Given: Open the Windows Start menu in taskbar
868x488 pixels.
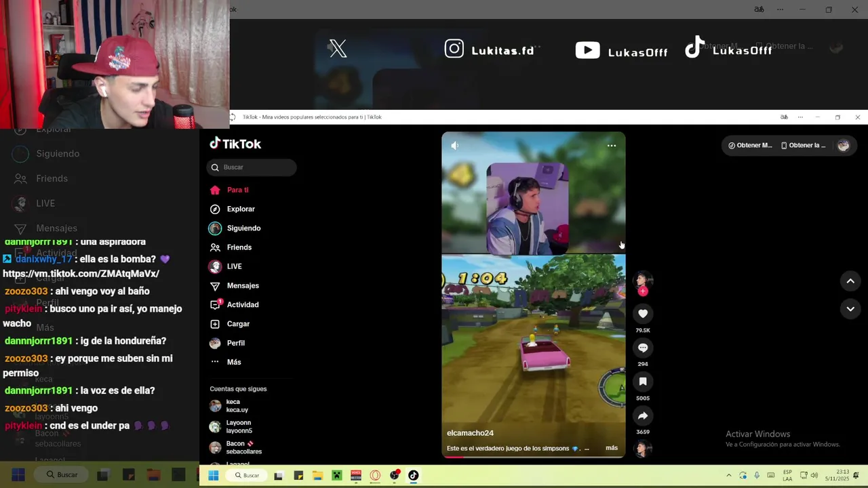Looking at the screenshot, I should click(213, 476).
